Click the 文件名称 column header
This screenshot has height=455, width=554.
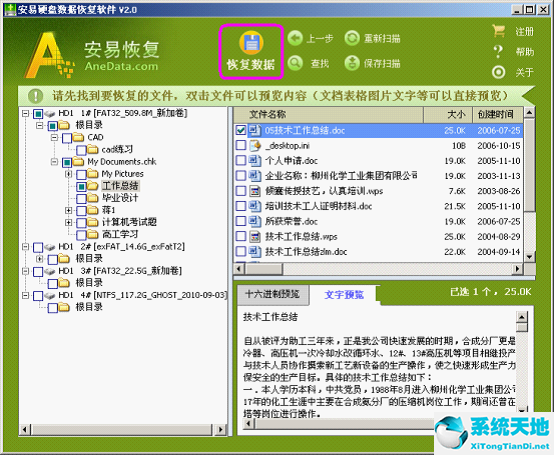pos(329,114)
